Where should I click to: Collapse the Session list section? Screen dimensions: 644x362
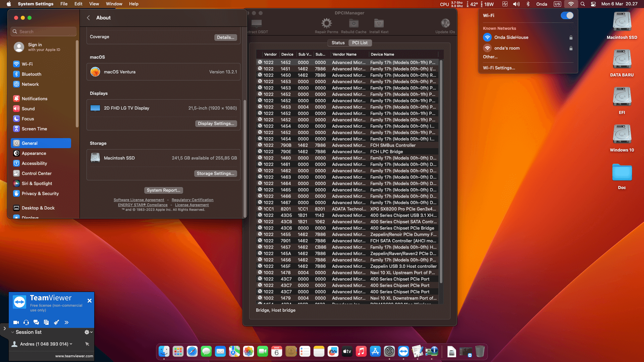[12, 332]
